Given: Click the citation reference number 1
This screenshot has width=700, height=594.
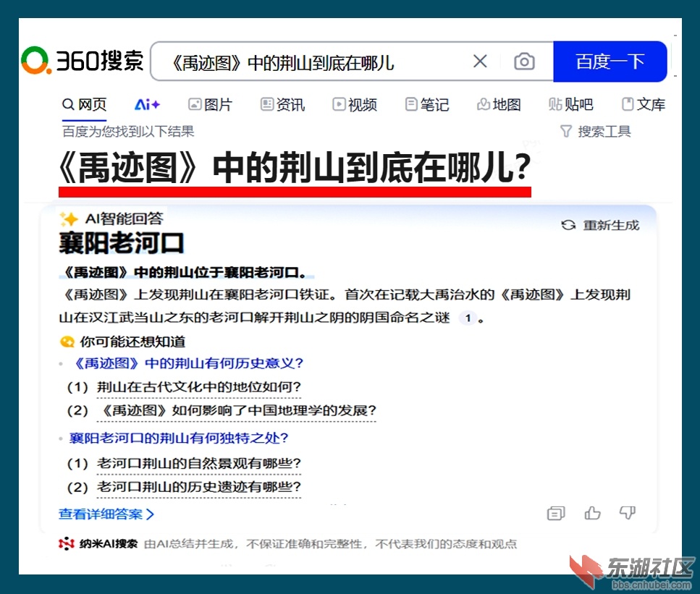Looking at the screenshot, I should click(468, 318).
